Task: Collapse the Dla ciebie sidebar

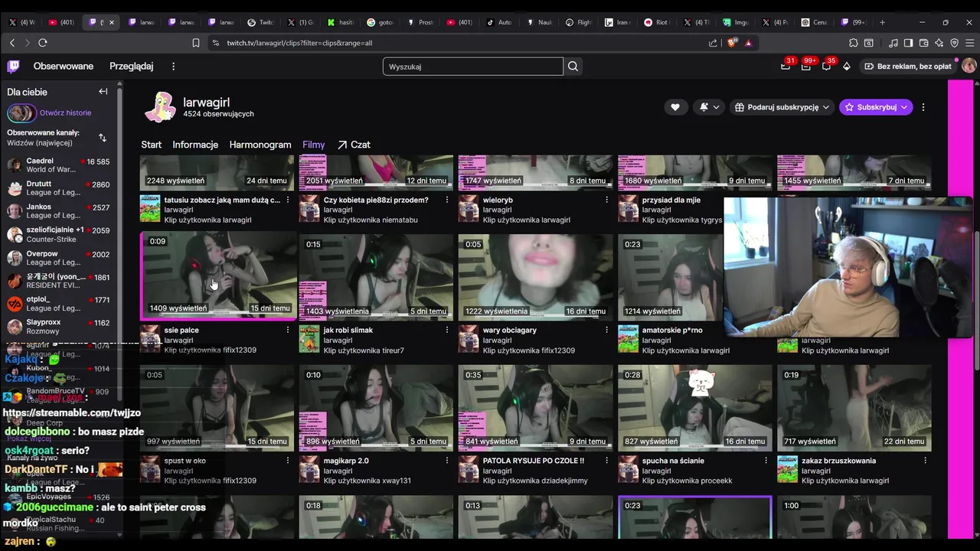Action: [x=103, y=92]
